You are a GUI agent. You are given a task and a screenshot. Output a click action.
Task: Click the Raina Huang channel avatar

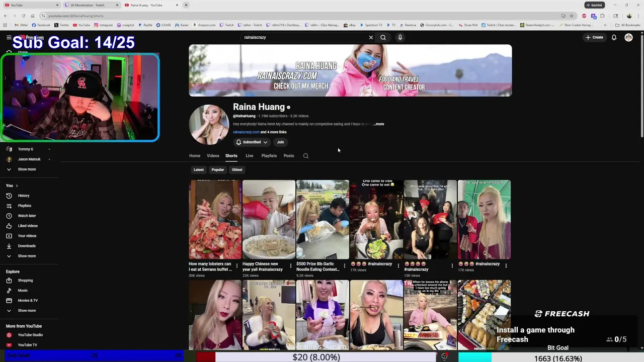coord(209,125)
